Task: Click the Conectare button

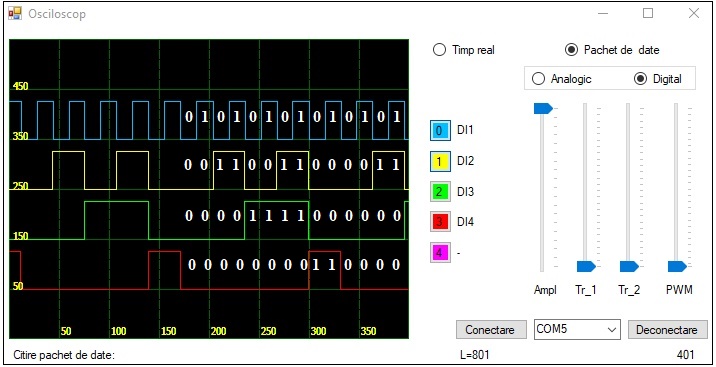Action: [x=490, y=330]
